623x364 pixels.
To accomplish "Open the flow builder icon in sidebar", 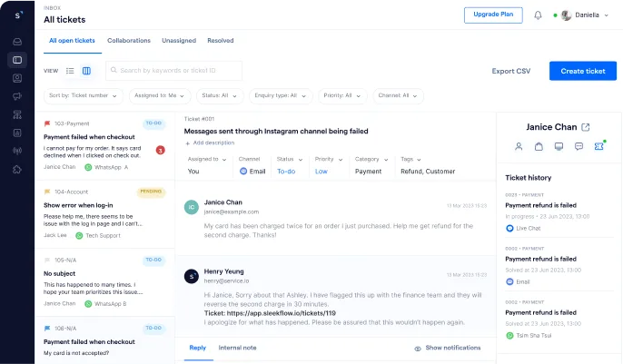I will [17, 114].
